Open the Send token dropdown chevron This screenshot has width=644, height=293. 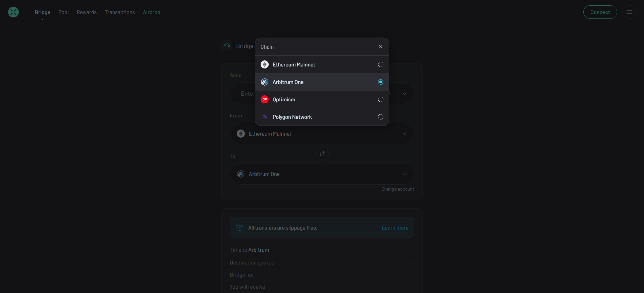pyautogui.click(x=404, y=94)
